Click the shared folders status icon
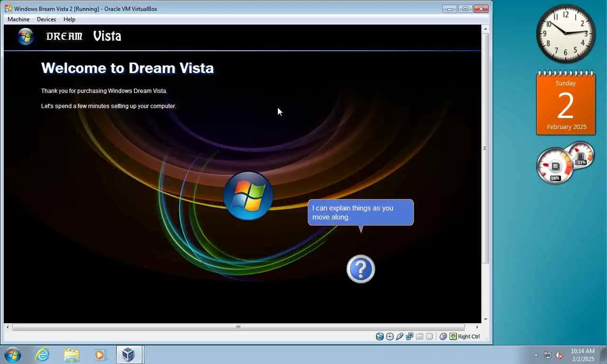 419,337
